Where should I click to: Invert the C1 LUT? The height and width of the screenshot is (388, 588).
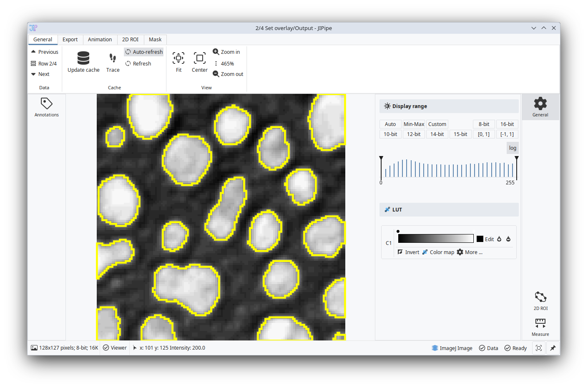click(408, 252)
